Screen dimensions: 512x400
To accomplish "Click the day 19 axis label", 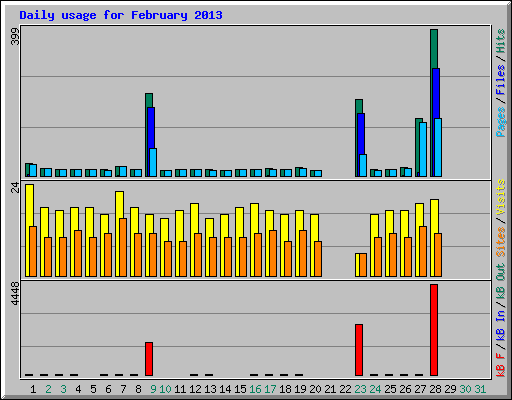I will 300,389.
